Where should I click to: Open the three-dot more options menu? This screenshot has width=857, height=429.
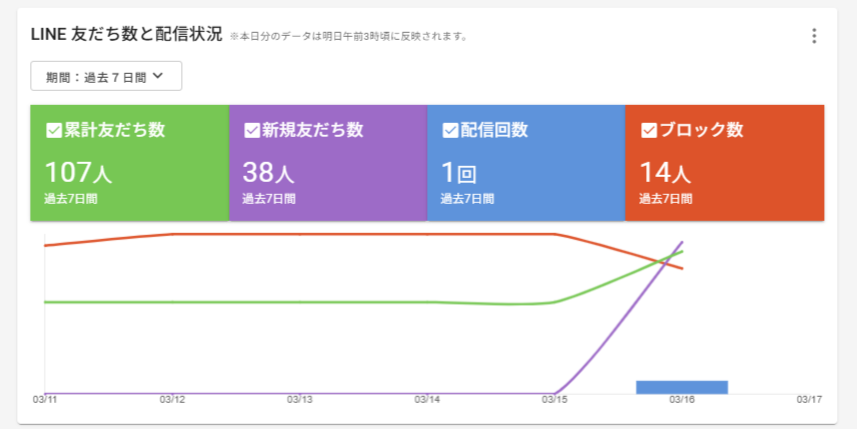click(814, 36)
